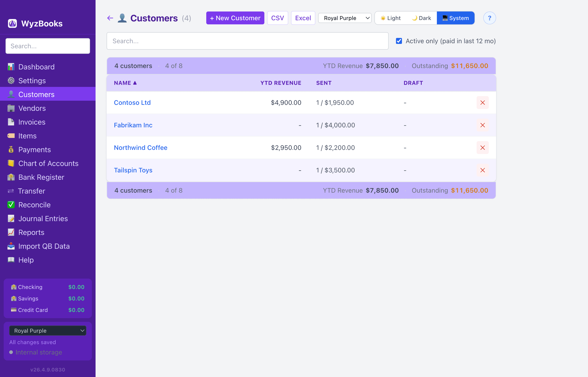The image size is (588, 377).
Task: Switch theme mode to Dark
Action: pos(421,18)
